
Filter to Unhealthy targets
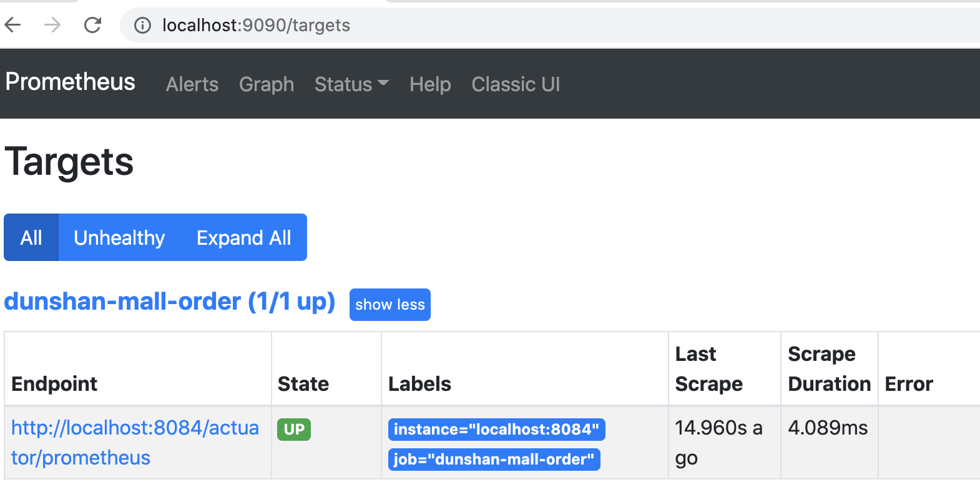tap(119, 237)
